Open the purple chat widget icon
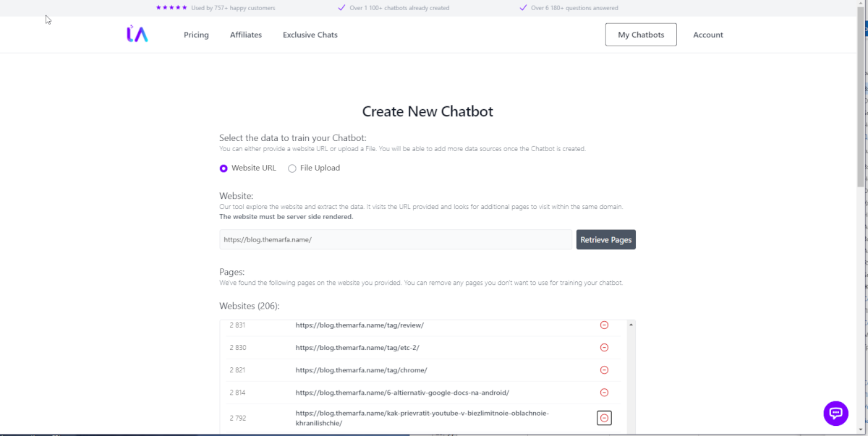The height and width of the screenshot is (436, 868). (x=835, y=413)
